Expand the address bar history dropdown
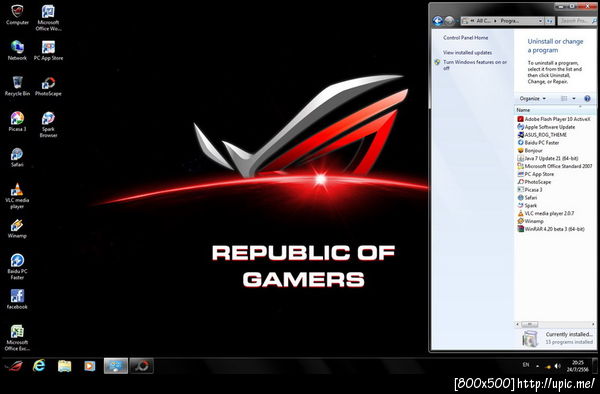 coord(540,21)
